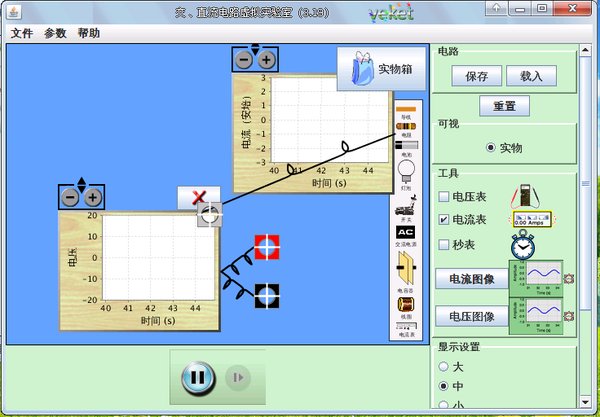Click the 0.00 Amps ammeter icon
Viewport: 600px width, 417px height.
[x=532, y=219]
